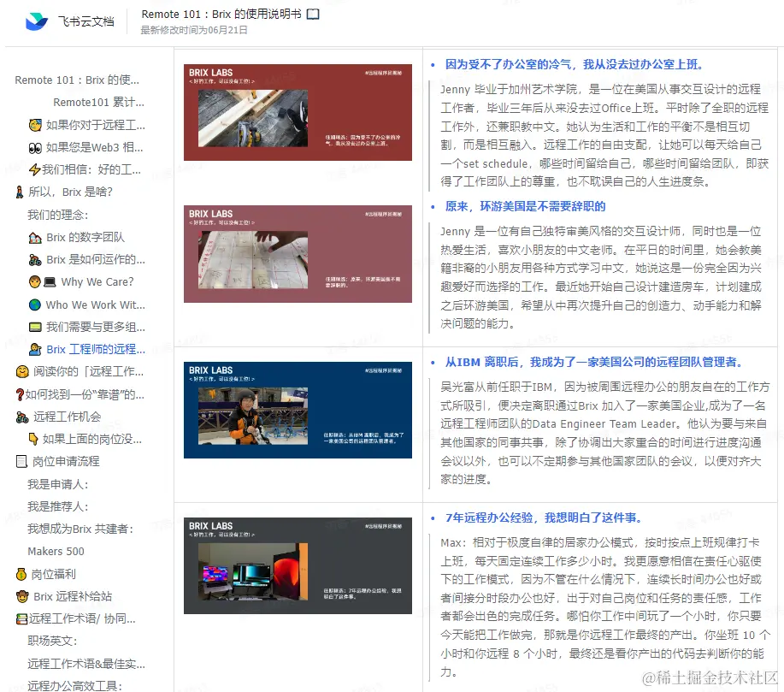784x692 pixels.
Task: Select outline text "Why We Care?"
Action: (x=97, y=282)
